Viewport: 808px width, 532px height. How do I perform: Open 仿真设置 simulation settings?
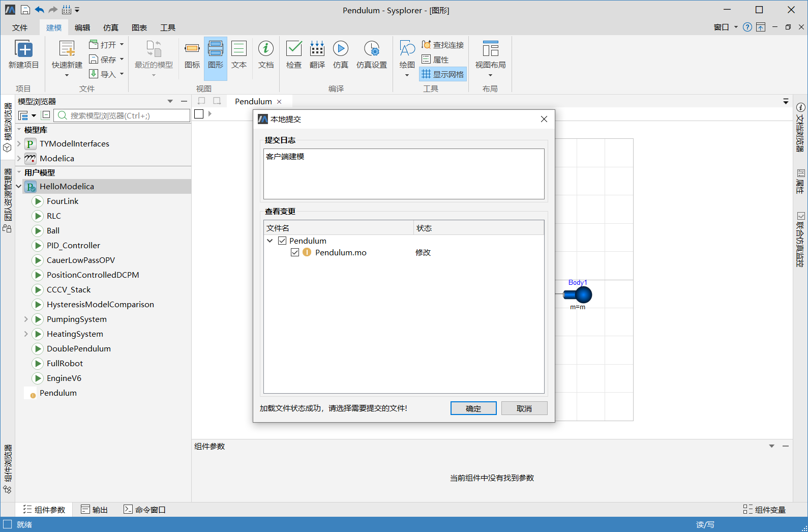click(x=372, y=55)
